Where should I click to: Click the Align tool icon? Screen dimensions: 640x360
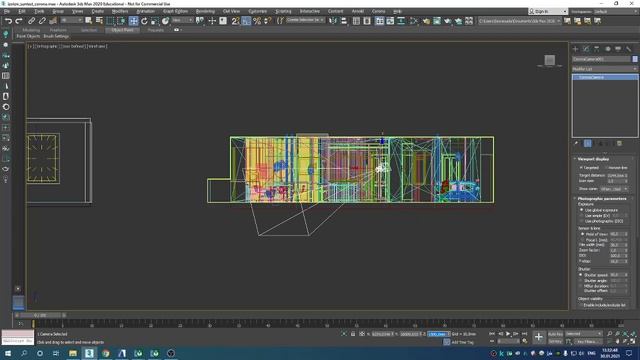click(344, 20)
